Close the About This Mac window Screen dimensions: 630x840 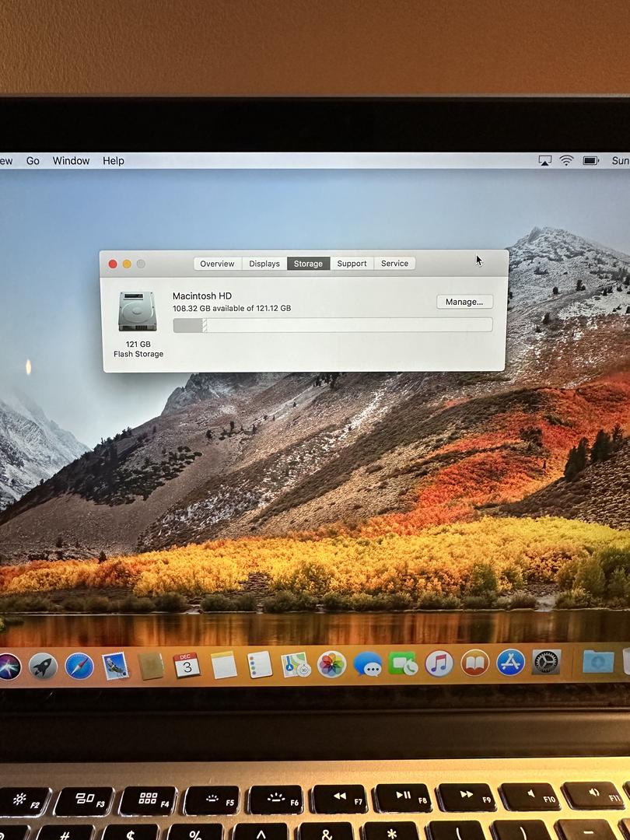113,264
